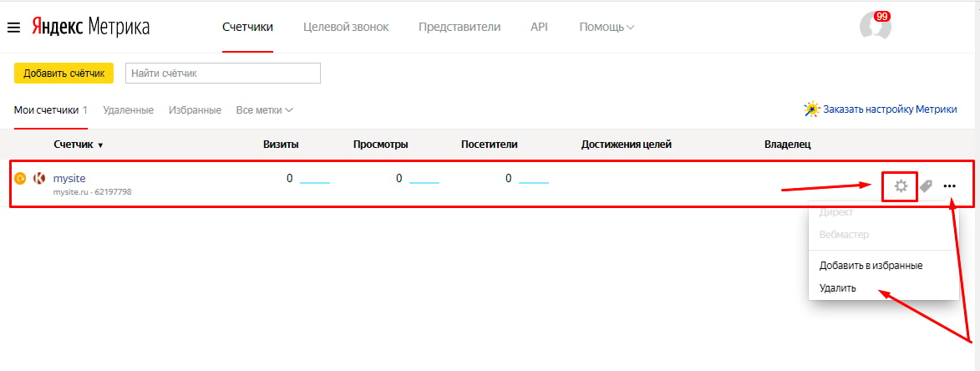
Task: Click the Яндекс Метрика logo
Action: (x=90, y=27)
